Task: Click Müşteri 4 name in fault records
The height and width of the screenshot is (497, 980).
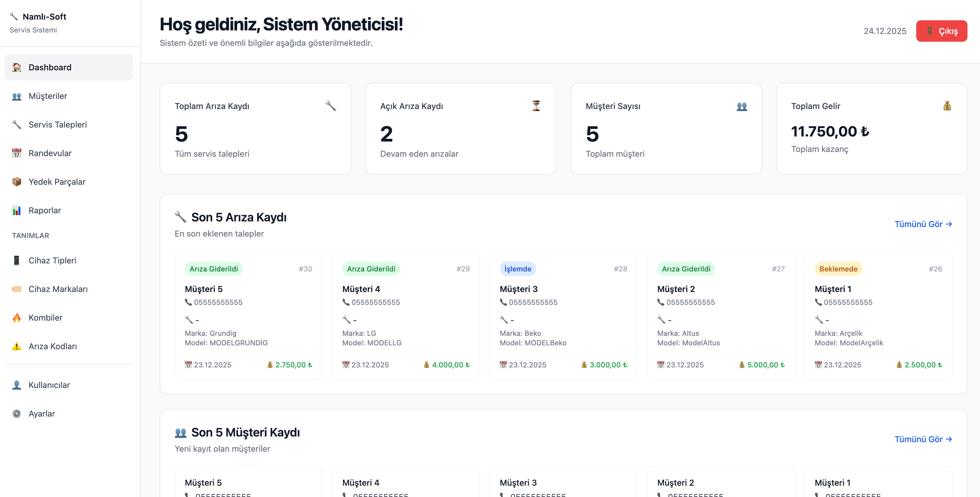Action: [362, 289]
